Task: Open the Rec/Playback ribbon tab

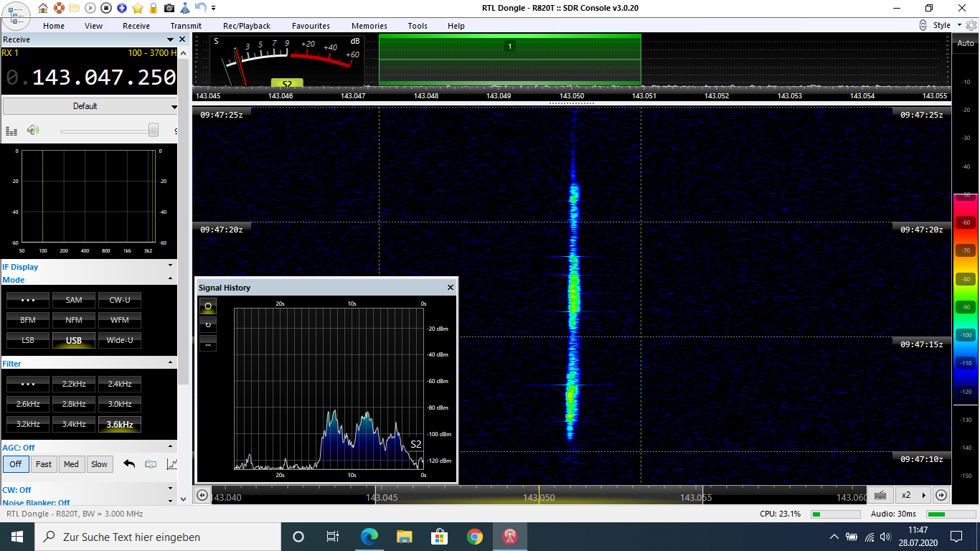Action: click(247, 26)
